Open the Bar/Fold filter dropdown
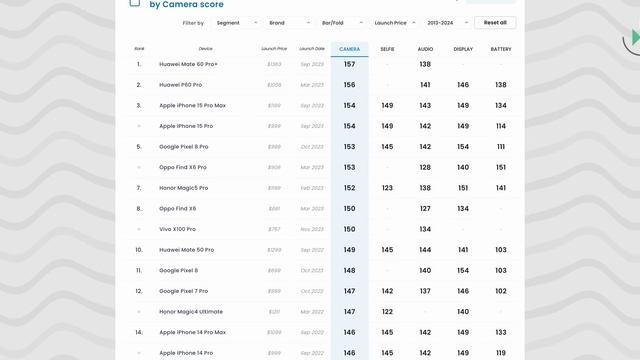The height and width of the screenshot is (360, 640). click(x=342, y=23)
